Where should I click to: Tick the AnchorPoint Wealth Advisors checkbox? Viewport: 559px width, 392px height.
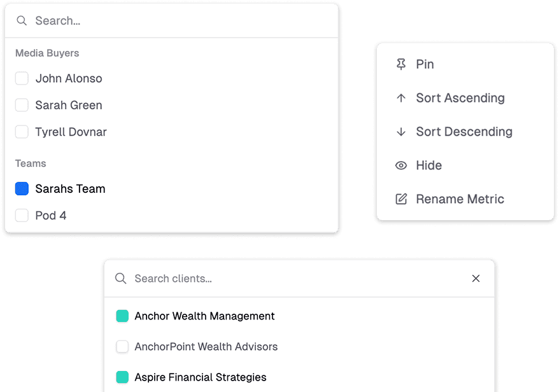coord(122,347)
